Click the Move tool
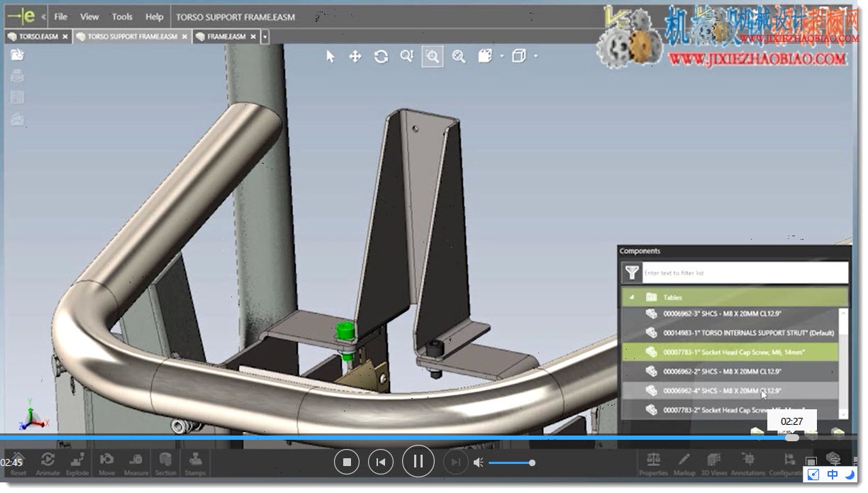 click(106, 464)
